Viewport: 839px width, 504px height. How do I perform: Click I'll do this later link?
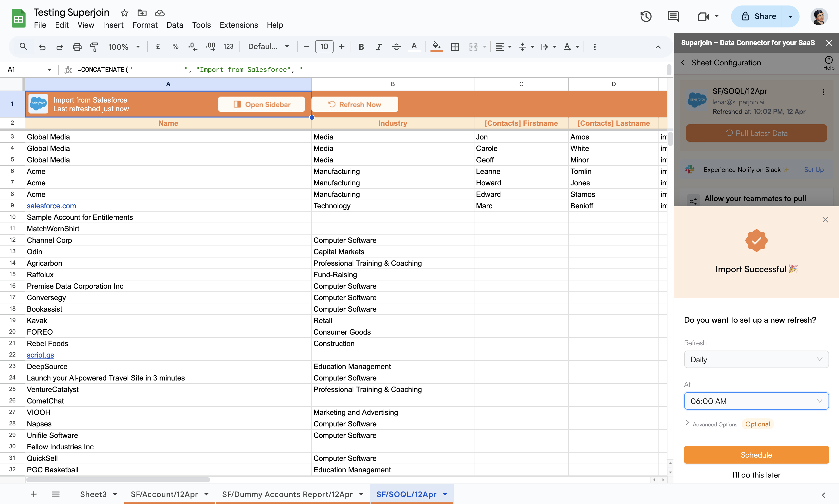[x=756, y=475]
